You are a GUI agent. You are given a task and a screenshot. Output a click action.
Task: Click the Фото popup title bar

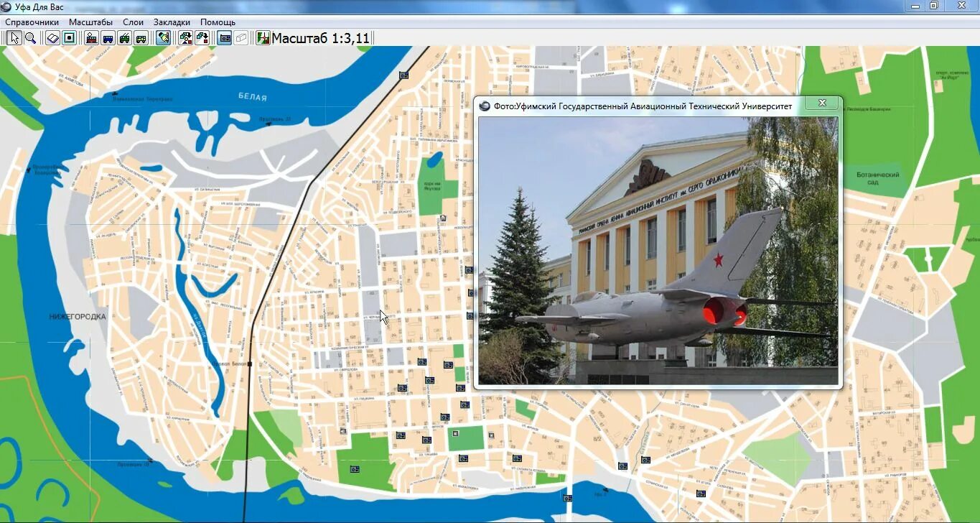[x=658, y=106]
